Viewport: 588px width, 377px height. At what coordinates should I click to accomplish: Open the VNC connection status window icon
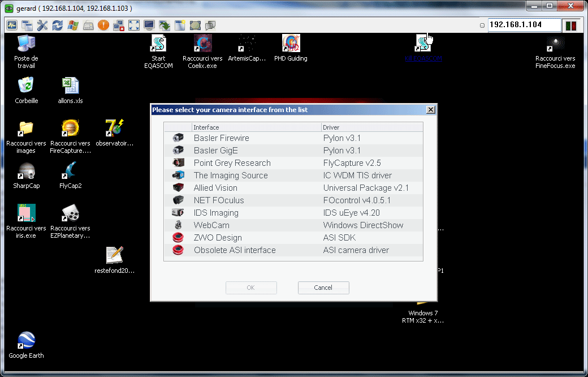click(12, 25)
